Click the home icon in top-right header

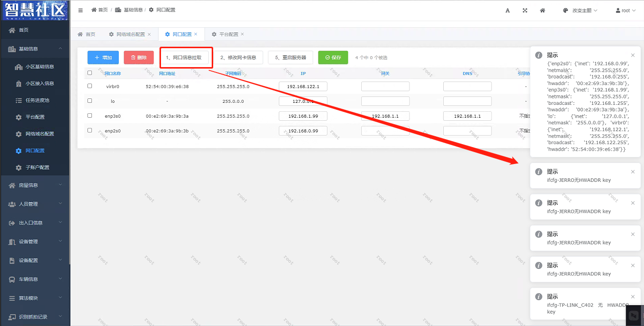click(543, 10)
